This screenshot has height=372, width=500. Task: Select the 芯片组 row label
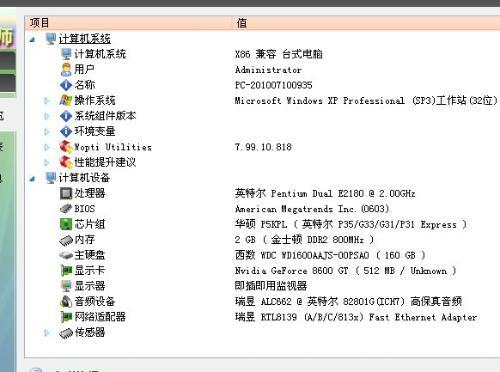pos(90,224)
